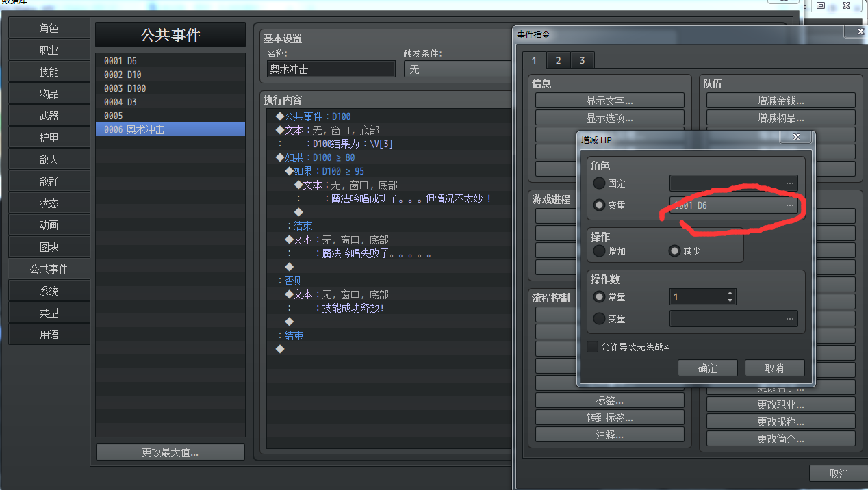Image resolution: width=868 pixels, height=490 pixels.
Task: Enable the 允许导致无法战斗 checkbox
Action: [x=593, y=347]
